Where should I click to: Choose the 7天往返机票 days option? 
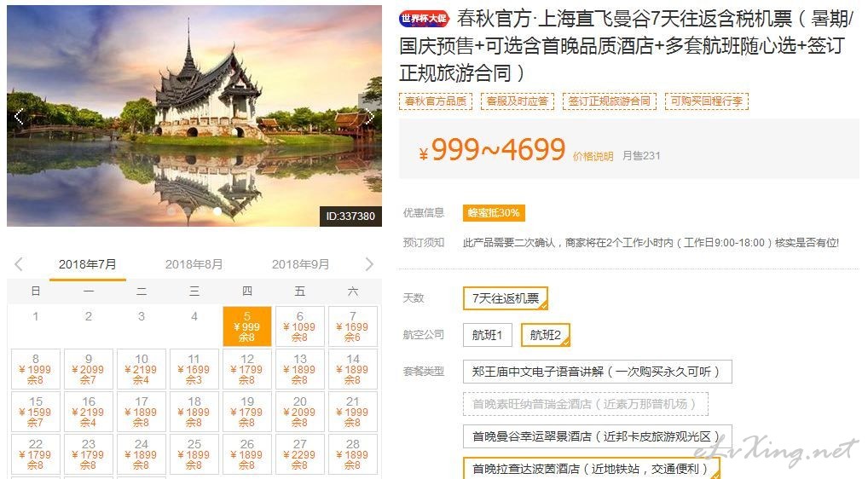click(x=506, y=298)
